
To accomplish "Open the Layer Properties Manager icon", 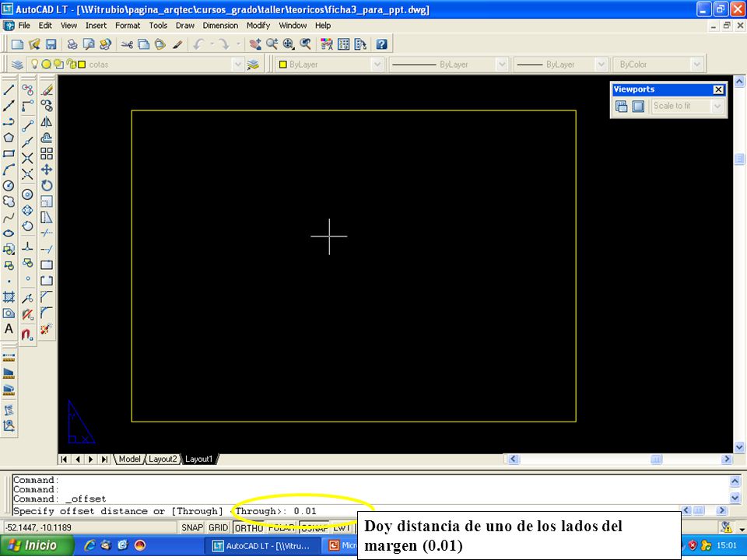I will click(18, 65).
